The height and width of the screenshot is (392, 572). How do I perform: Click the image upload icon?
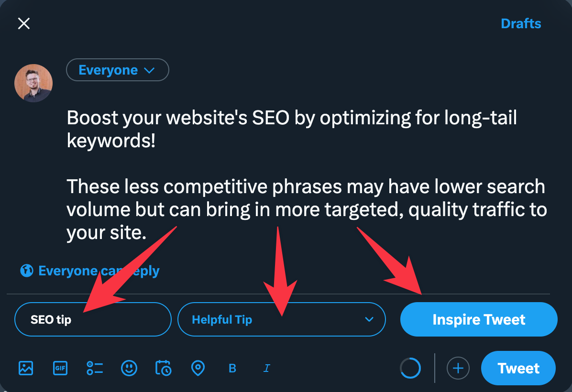pyautogui.click(x=25, y=368)
